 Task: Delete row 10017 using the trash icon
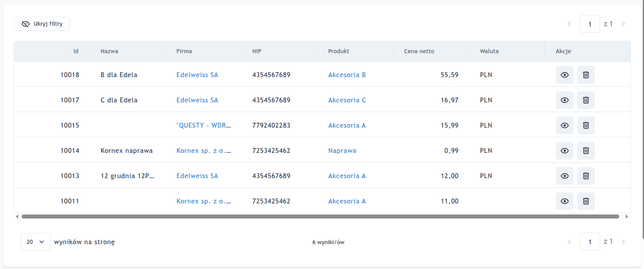click(x=586, y=100)
